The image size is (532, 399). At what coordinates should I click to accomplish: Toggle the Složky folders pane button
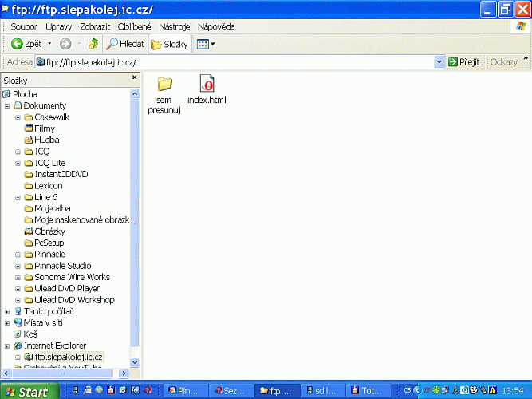click(x=170, y=44)
